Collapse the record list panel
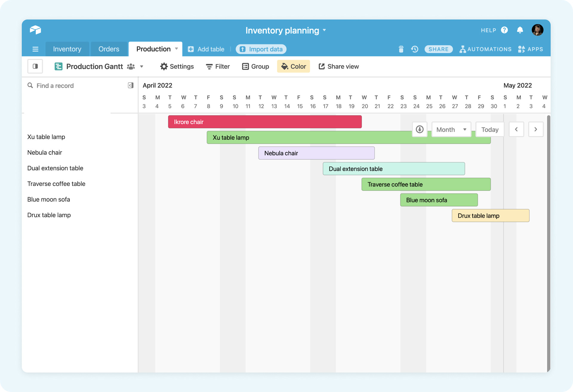This screenshot has height=392, width=573. pyautogui.click(x=130, y=85)
